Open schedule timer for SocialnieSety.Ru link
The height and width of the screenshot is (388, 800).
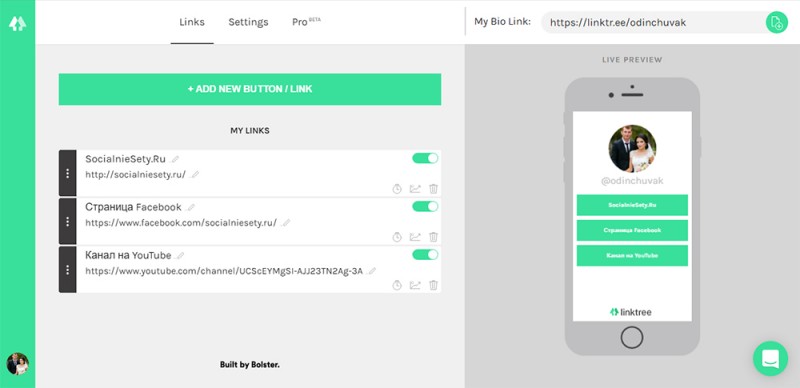[x=397, y=189]
